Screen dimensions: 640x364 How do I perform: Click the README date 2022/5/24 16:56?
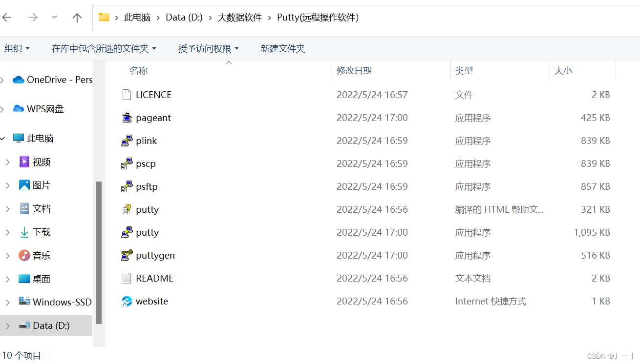[x=372, y=278]
